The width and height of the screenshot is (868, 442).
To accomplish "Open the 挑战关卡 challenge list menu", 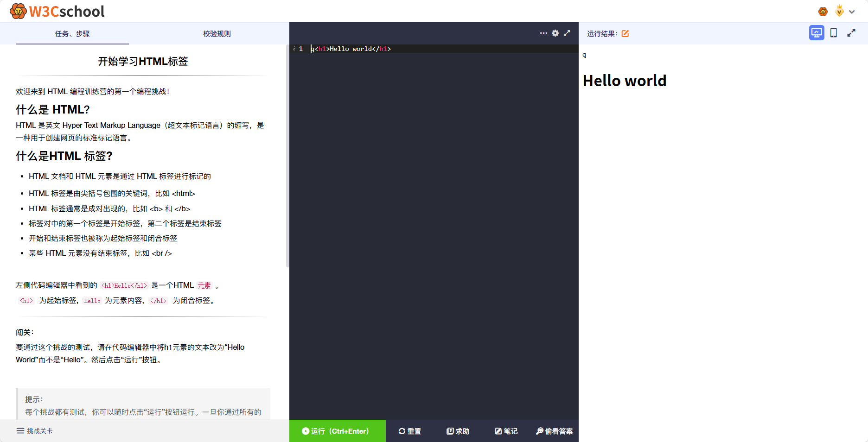I will tap(35, 431).
